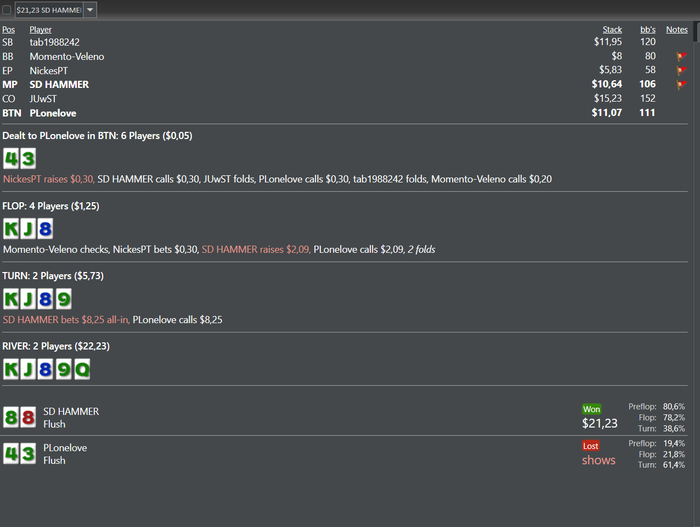This screenshot has width=700, height=527.
Task: Click the note flag icon for NickesPT
Action: (x=681, y=71)
